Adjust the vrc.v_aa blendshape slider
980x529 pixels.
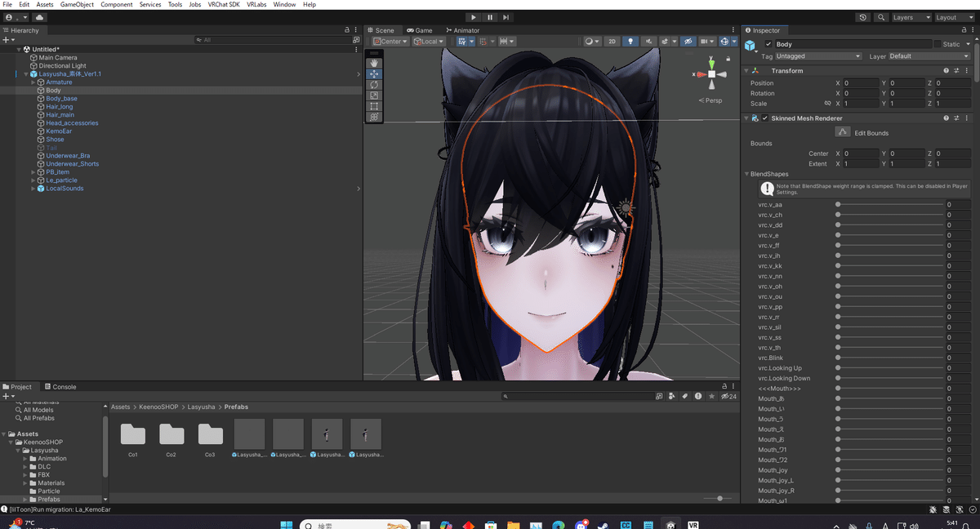point(889,205)
